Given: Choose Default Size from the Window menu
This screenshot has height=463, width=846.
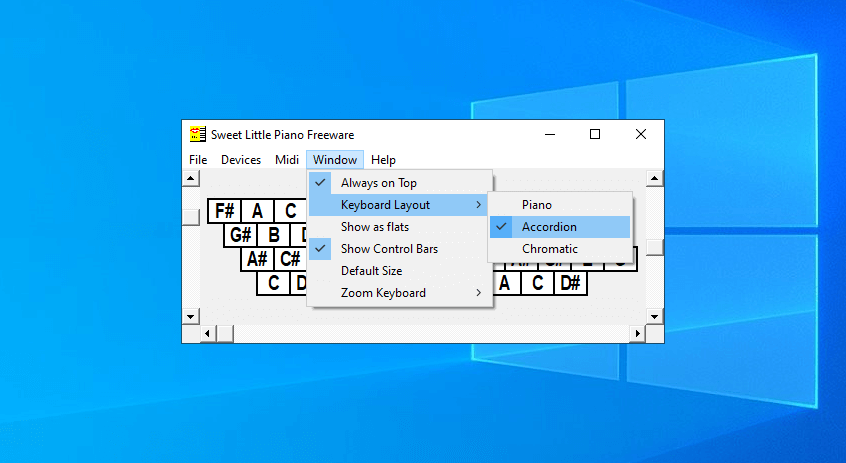Looking at the screenshot, I should (x=400, y=271).
